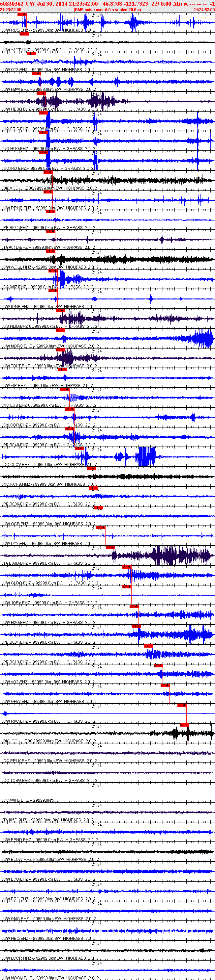Select the UW BRO EHZ station label
The image size is (215, 980).
click(49, 899)
